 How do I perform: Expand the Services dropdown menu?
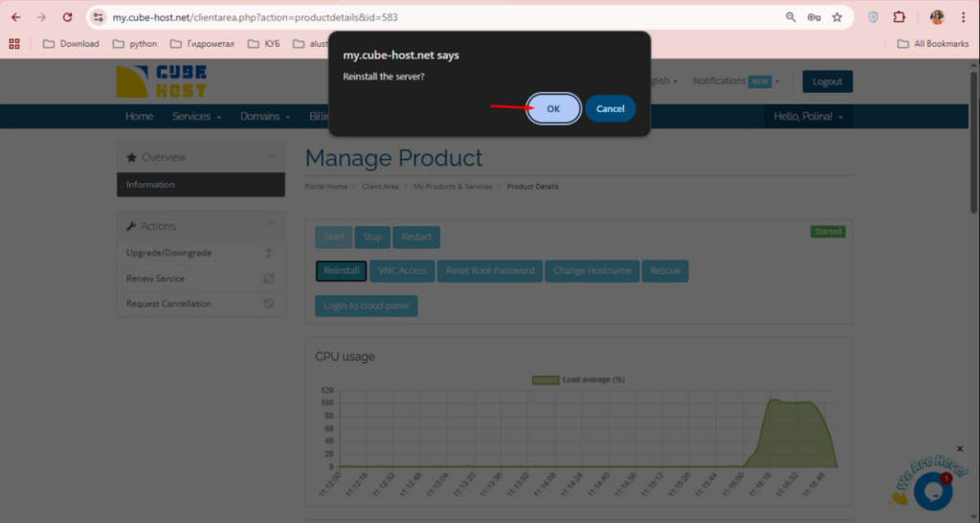(196, 116)
